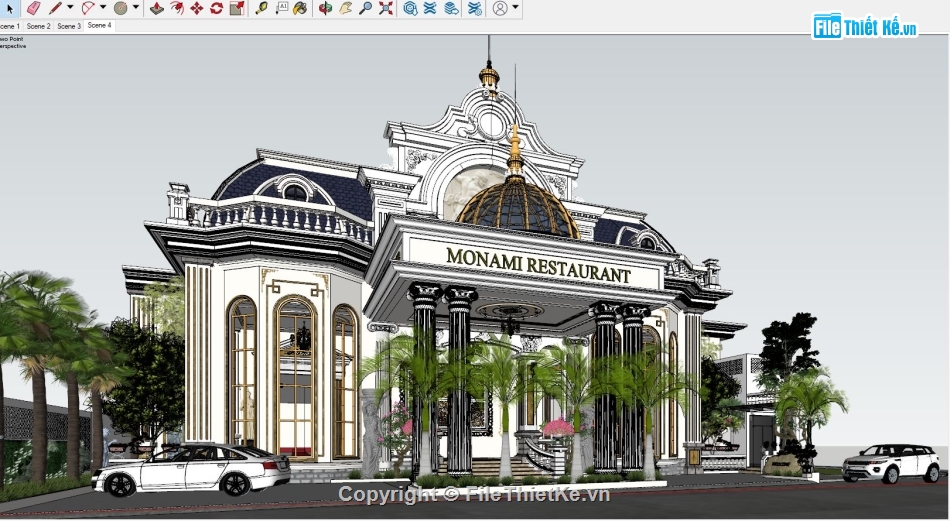Select the Paint Bucket tool
This screenshot has height=521, width=950.
click(301, 8)
